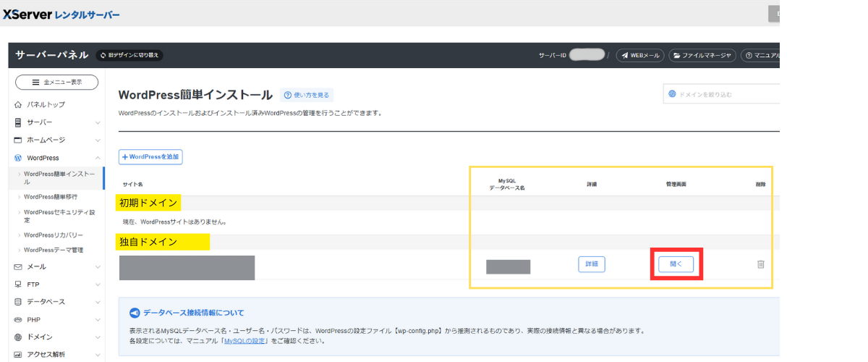Expand the サーバー menu chevron

[98, 122]
